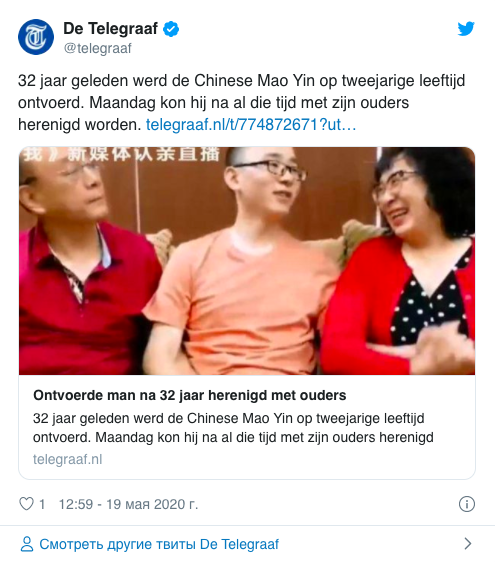
Task: Open Twitter via the blue bird logo
Action: 466,29
